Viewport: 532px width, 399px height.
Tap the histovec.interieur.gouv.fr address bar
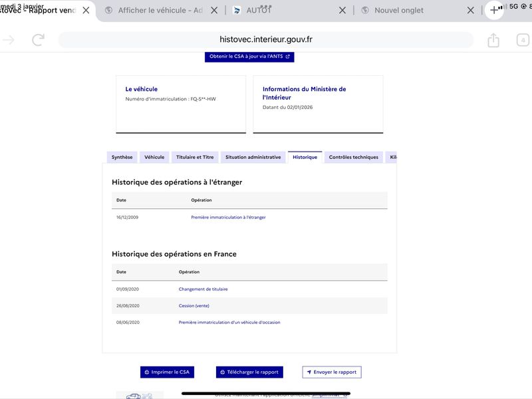click(x=266, y=40)
